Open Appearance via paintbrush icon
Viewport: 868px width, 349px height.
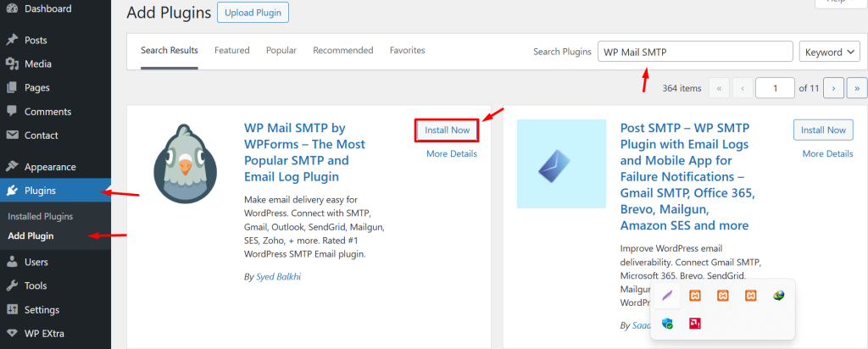[12, 167]
